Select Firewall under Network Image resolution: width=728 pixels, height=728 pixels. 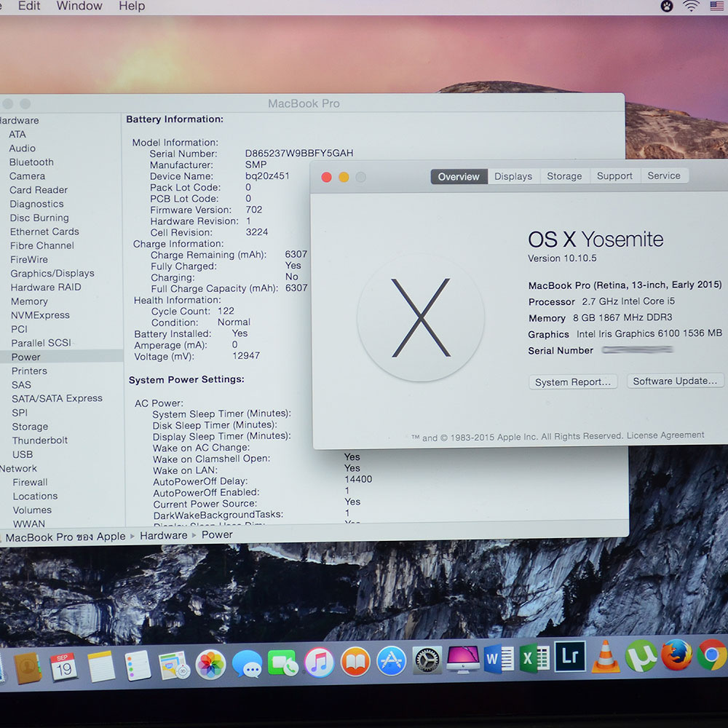pyautogui.click(x=30, y=482)
